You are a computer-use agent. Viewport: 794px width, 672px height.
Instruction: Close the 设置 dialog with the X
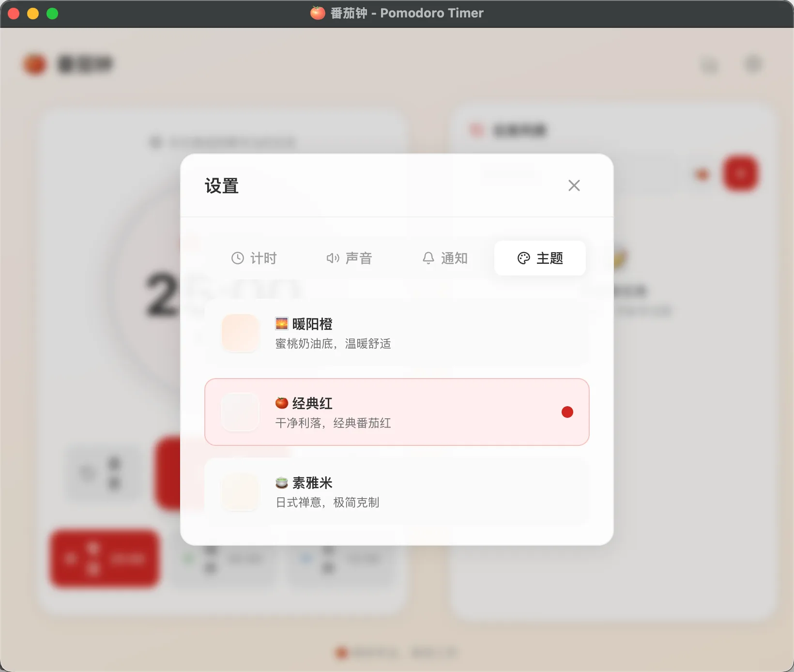[574, 185]
